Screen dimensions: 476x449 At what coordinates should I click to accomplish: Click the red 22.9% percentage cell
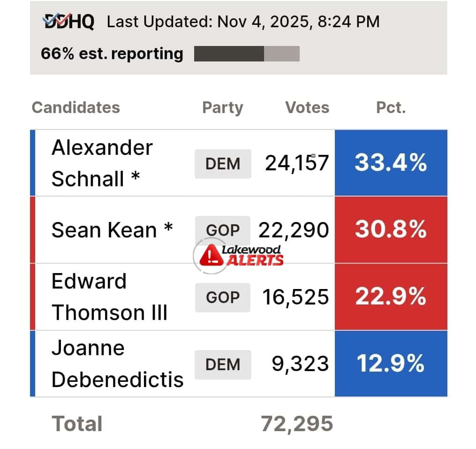click(391, 297)
